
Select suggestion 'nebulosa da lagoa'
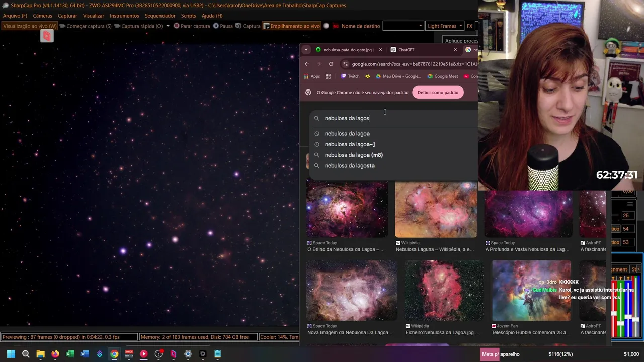[x=347, y=134]
